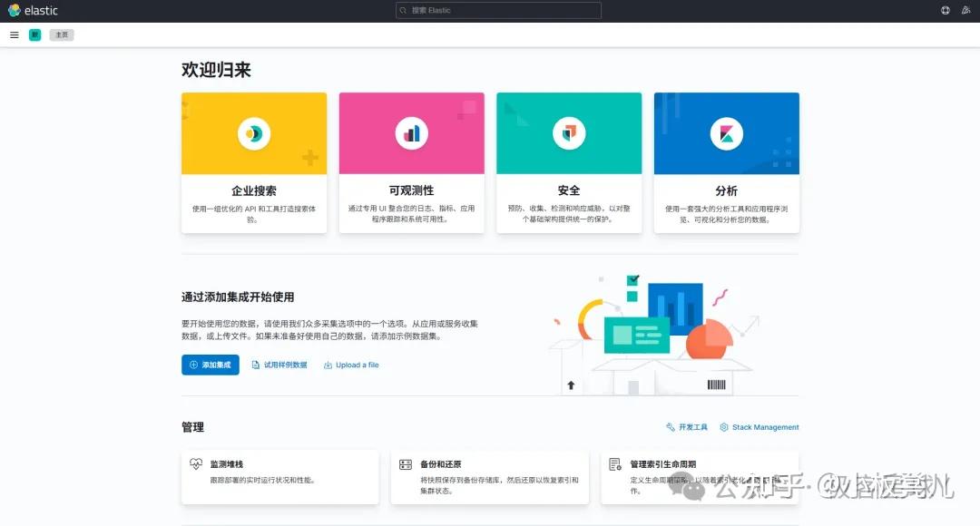The height and width of the screenshot is (526, 980).
Task: Open the green space switcher avatar
Action: [34, 34]
